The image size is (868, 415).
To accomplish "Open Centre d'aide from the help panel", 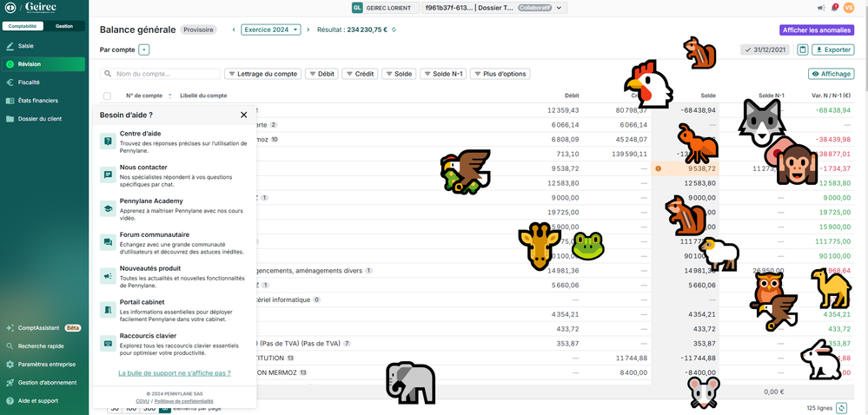I will click(x=108, y=141).
